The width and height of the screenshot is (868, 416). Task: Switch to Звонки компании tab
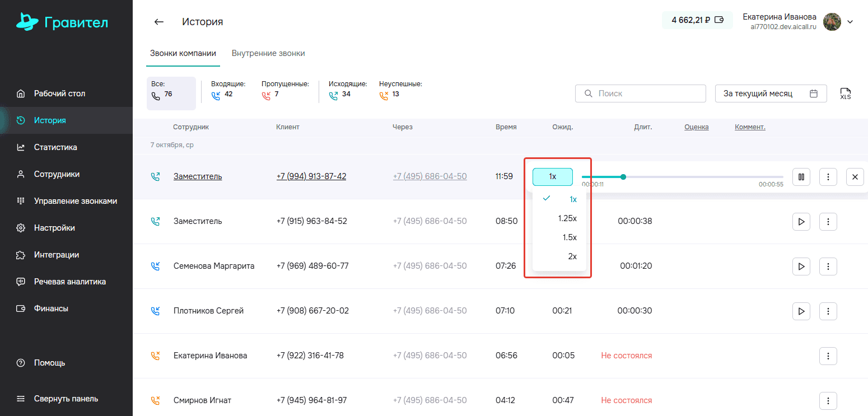pyautogui.click(x=183, y=54)
